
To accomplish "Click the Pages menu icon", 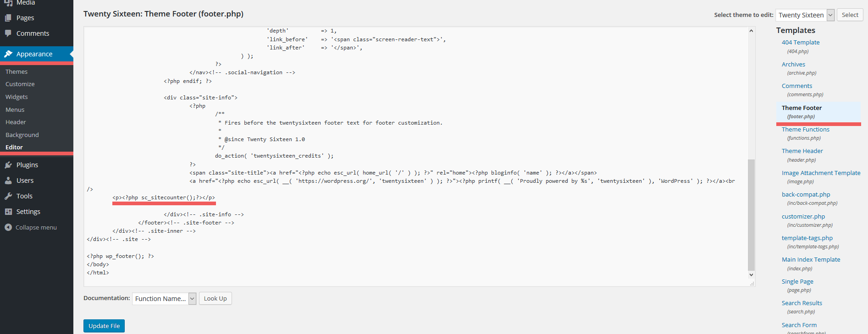I will (x=8, y=18).
